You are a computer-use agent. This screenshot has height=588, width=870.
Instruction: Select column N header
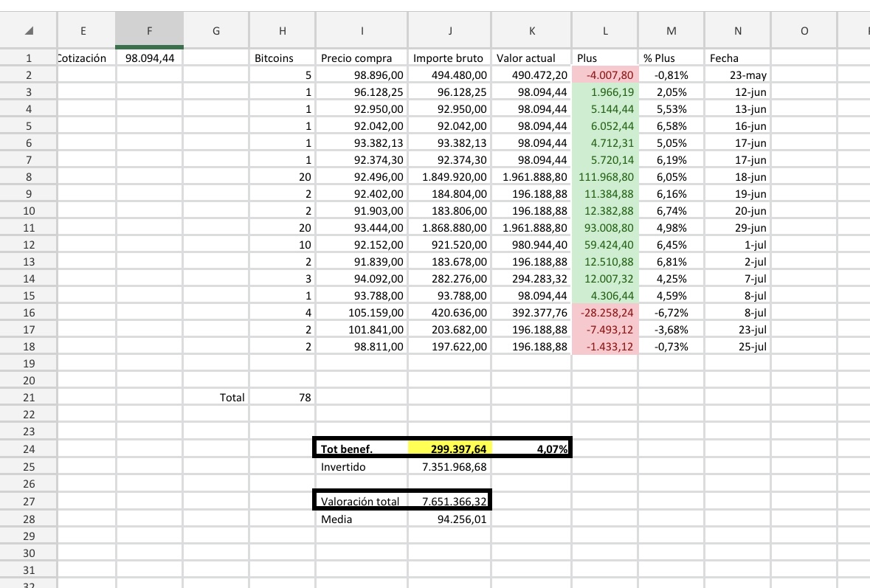pos(738,30)
